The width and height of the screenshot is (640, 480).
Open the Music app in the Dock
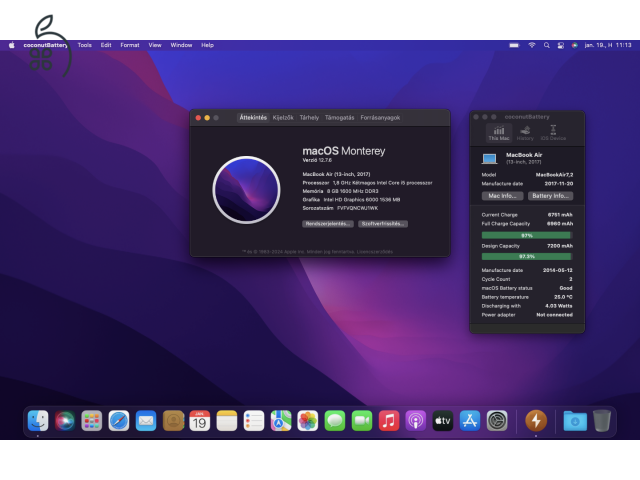coord(389,421)
